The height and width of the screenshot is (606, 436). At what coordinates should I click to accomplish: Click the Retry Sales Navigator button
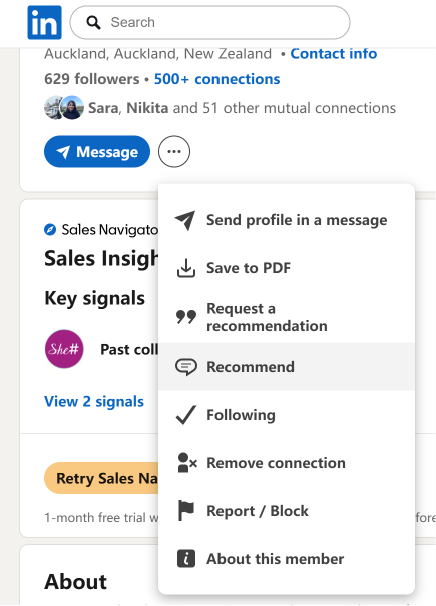[101, 478]
